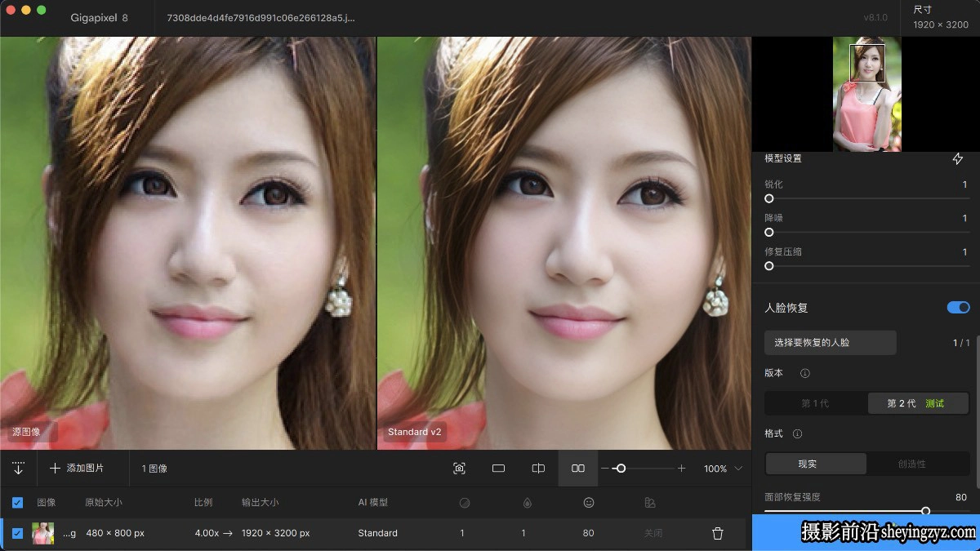The image size is (980, 551).
Task: Click the 原始大小 column header
Action: [x=104, y=503]
